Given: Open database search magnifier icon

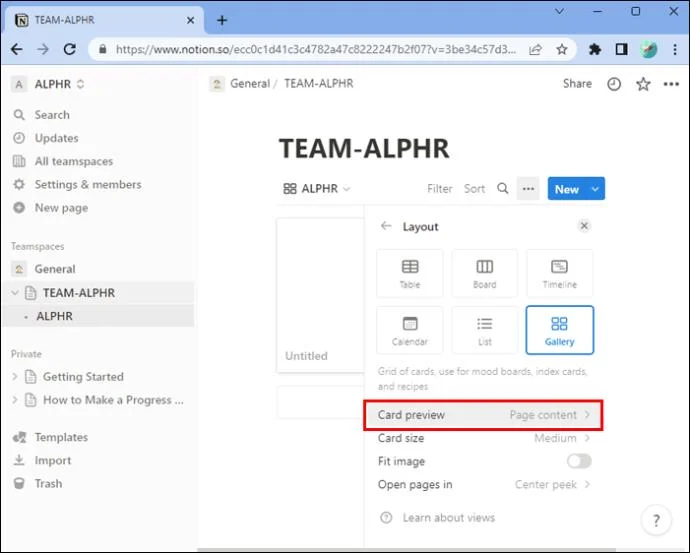Looking at the screenshot, I should click(503, 189).
